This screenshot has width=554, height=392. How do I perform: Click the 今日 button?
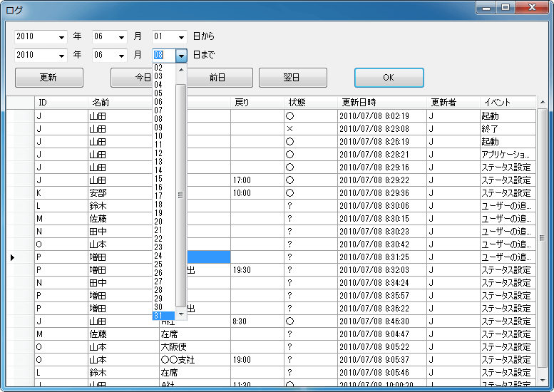coord(131,78)
